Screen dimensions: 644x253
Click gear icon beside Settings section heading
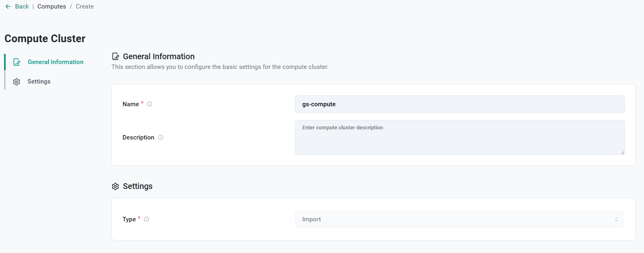click(x=115, y=187)
